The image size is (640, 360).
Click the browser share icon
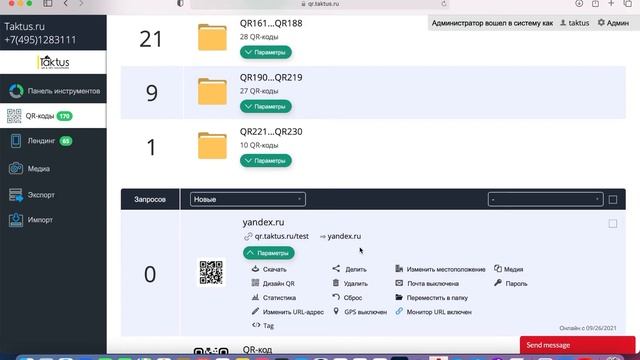click(596, 3)
